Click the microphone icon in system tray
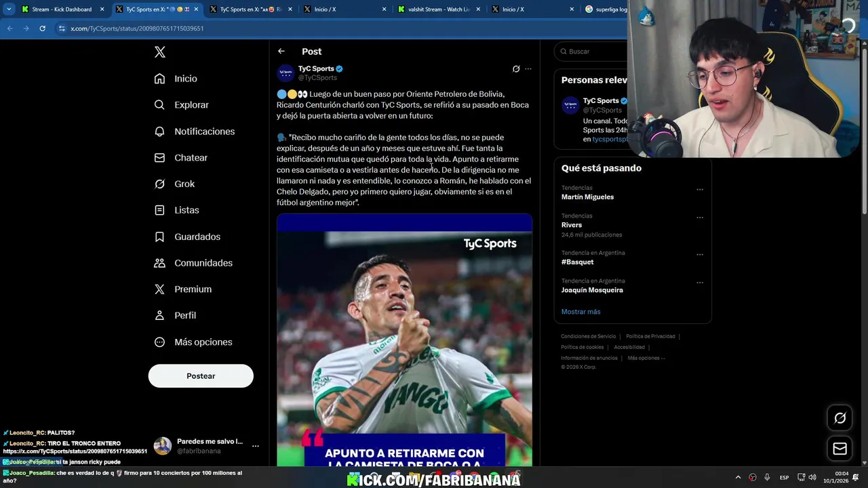Image resolution: width=868 pixels, height=488 pixels. (x=767, y=477)
